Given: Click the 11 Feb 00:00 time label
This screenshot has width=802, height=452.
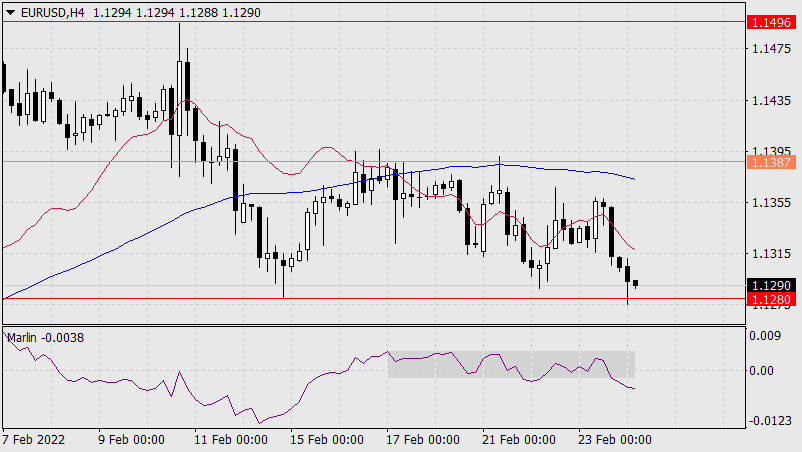Looking at the screenshot, I should [x=231, y=440].
